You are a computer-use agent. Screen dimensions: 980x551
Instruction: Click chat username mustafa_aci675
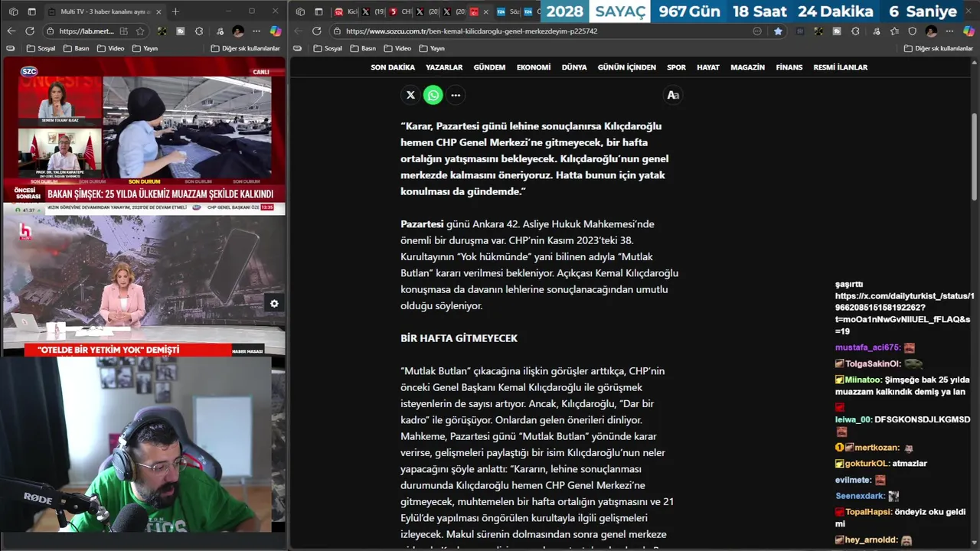(867, 347)
